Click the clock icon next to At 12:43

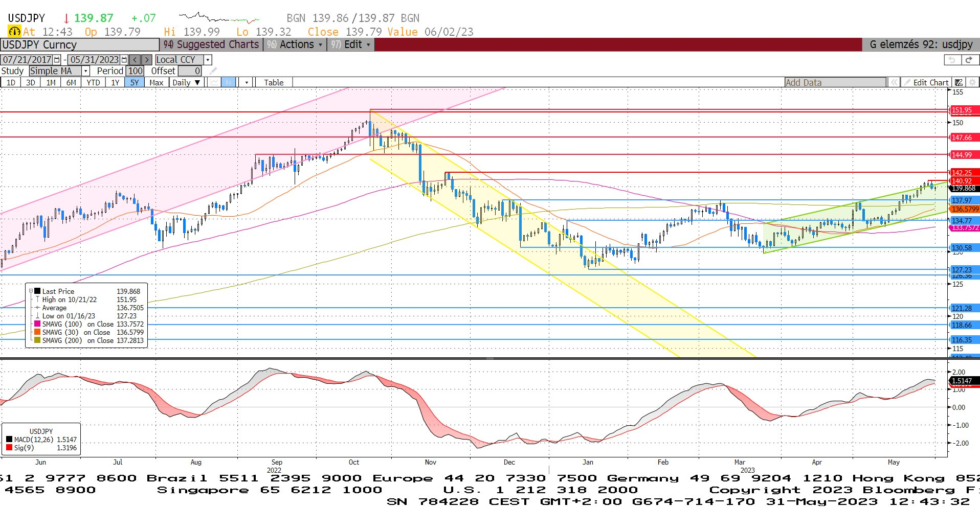click(14, 32)
